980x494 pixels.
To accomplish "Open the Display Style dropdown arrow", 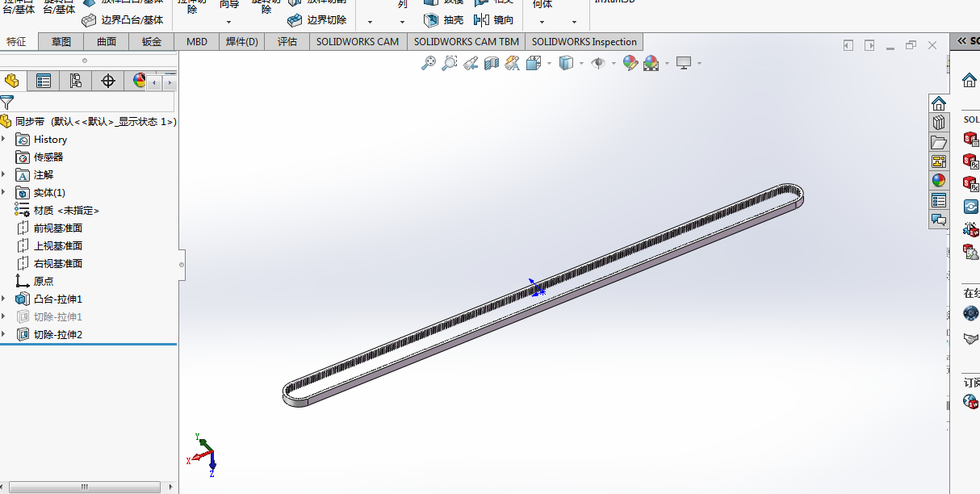I will coord(581,63).
